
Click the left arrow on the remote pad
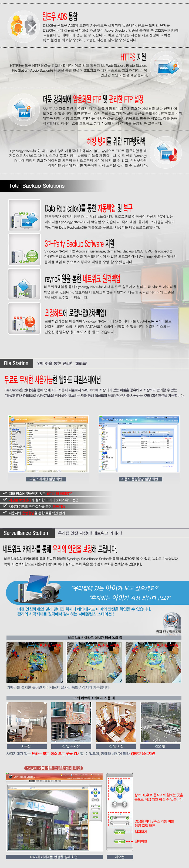[x=113, y=789]
